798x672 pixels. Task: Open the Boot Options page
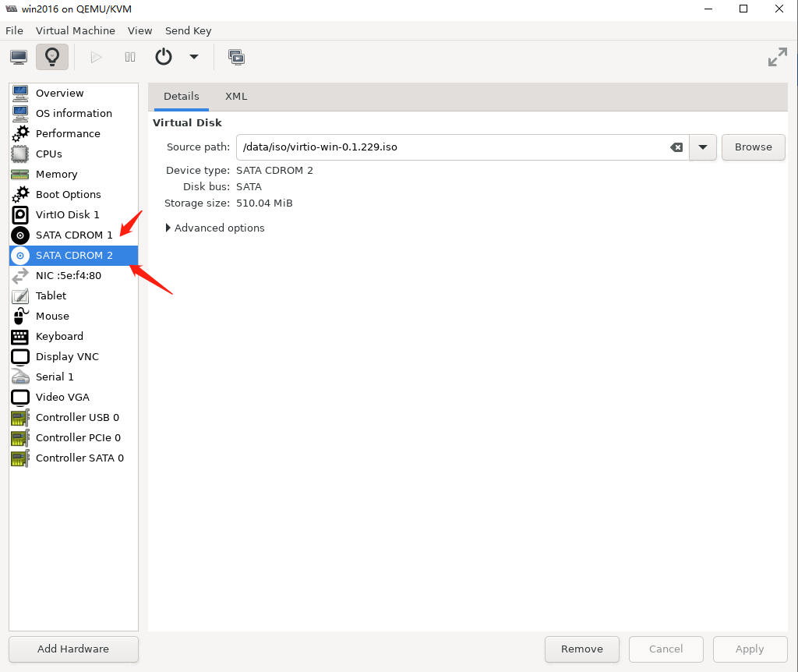pos(68,194)
